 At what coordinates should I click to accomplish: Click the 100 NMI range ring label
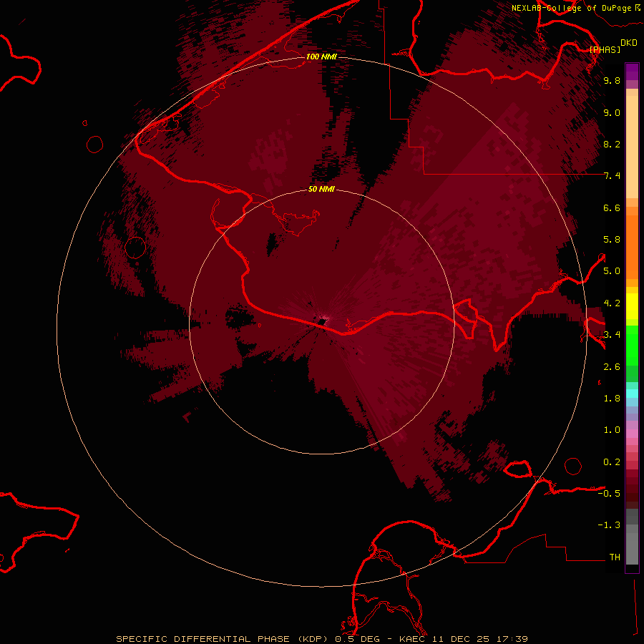pos(321,57)
